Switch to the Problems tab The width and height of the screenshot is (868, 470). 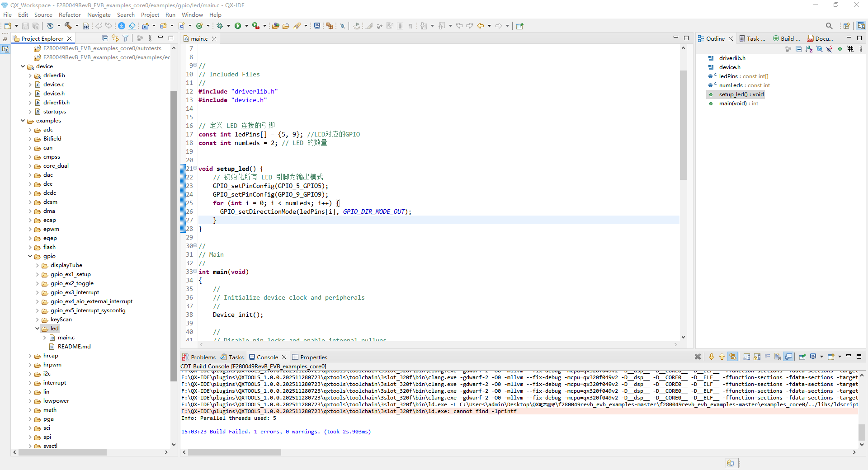[x=199, y=357]
